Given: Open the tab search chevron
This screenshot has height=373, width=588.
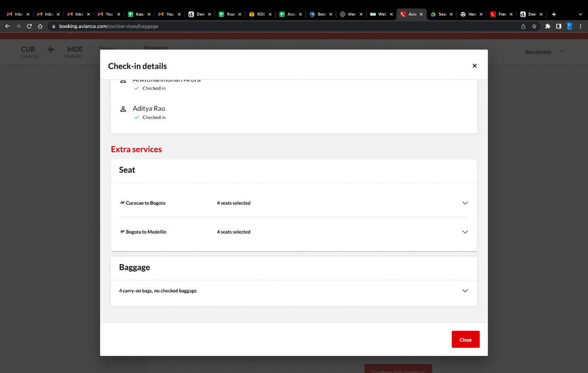Looking at the screenshot, I should pos(580,14).
